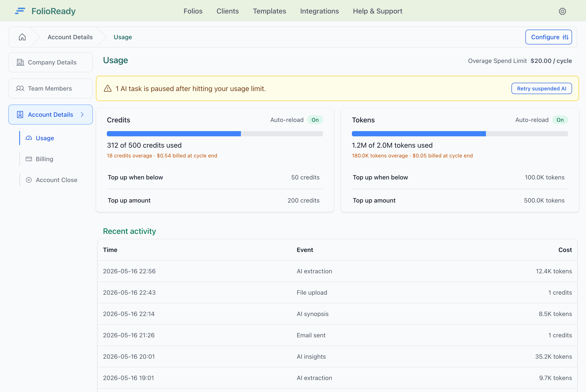The height and width of the screenshot is (392, 586).
Task: Click the Team Members people icon
Action: (x=20, y=88)
